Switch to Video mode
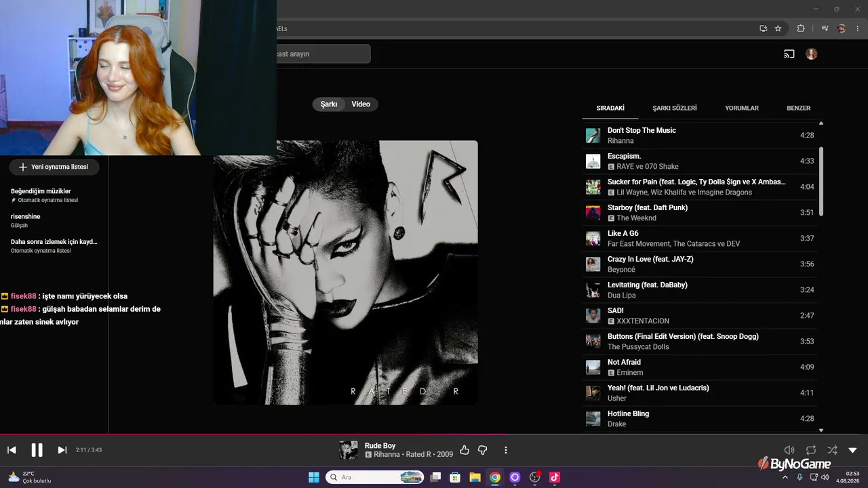This screenshot has height=488, width=868. point(361,104)
